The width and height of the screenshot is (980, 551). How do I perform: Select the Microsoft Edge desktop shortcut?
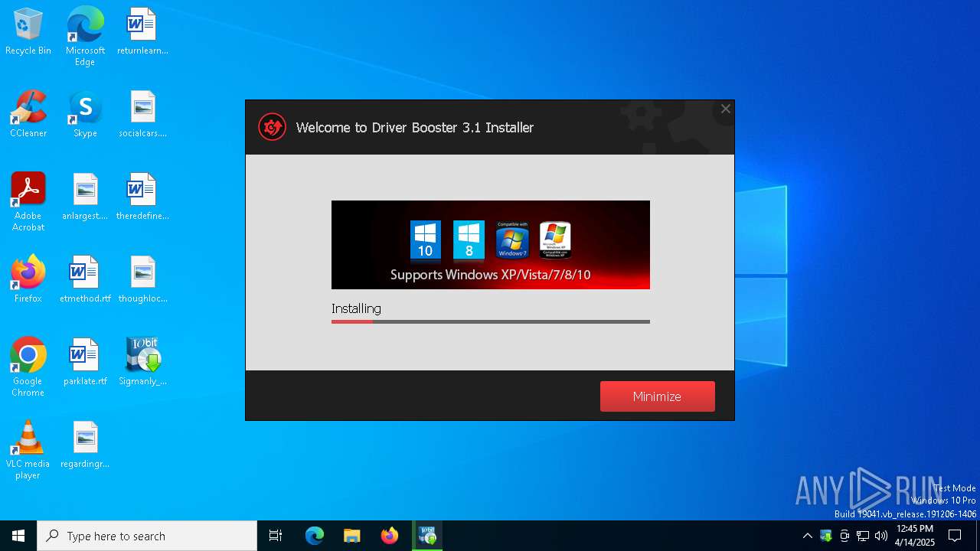tap(85, 37)
